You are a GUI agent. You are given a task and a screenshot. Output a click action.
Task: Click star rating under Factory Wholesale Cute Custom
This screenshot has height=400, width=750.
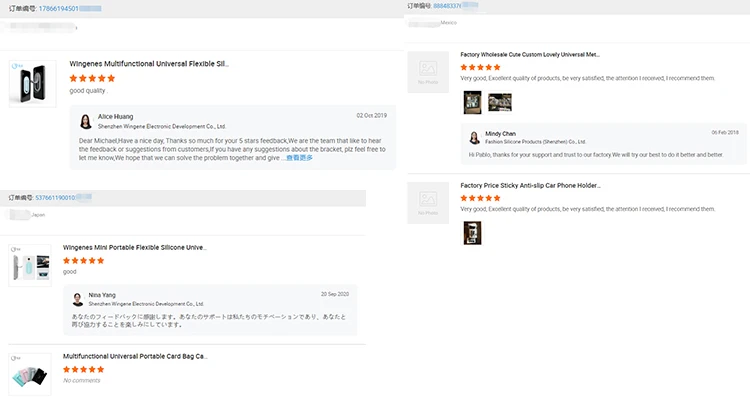[480, 66]
